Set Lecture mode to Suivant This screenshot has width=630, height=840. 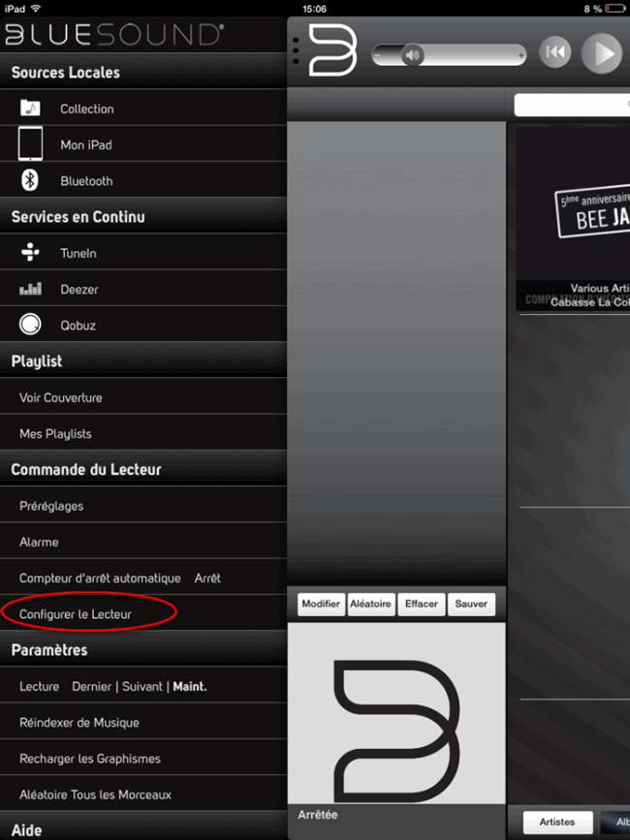tap(142, 686)
